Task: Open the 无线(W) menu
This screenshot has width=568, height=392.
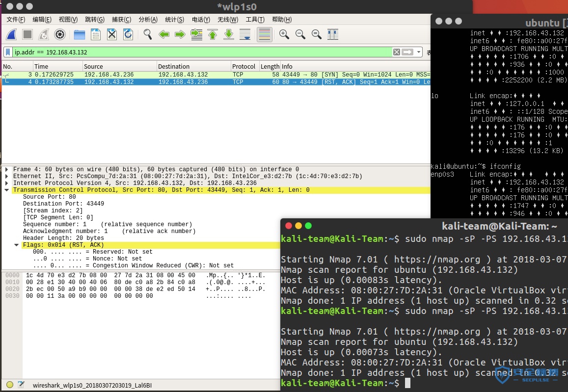Action: [228, 20]
